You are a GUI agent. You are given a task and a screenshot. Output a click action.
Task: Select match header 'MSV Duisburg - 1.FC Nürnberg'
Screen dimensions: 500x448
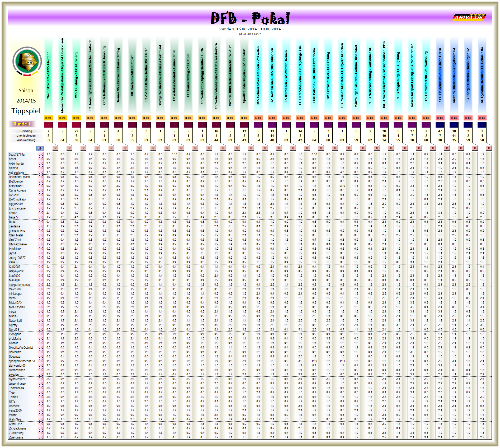(x=76, y=76)
